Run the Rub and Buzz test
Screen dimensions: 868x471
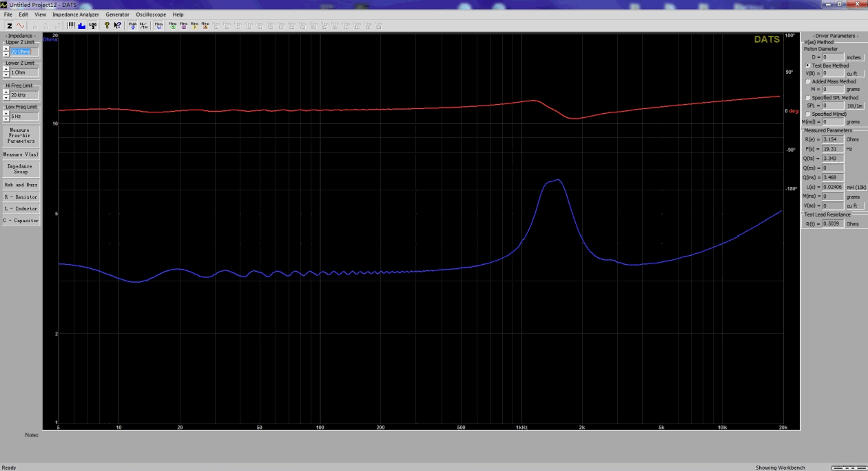(21, 185)
